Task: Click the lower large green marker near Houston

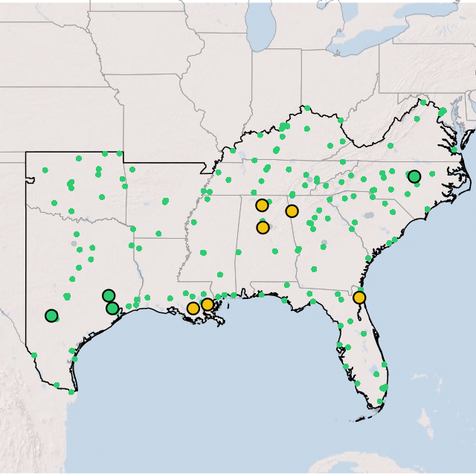Action: (x=112, y=309)
